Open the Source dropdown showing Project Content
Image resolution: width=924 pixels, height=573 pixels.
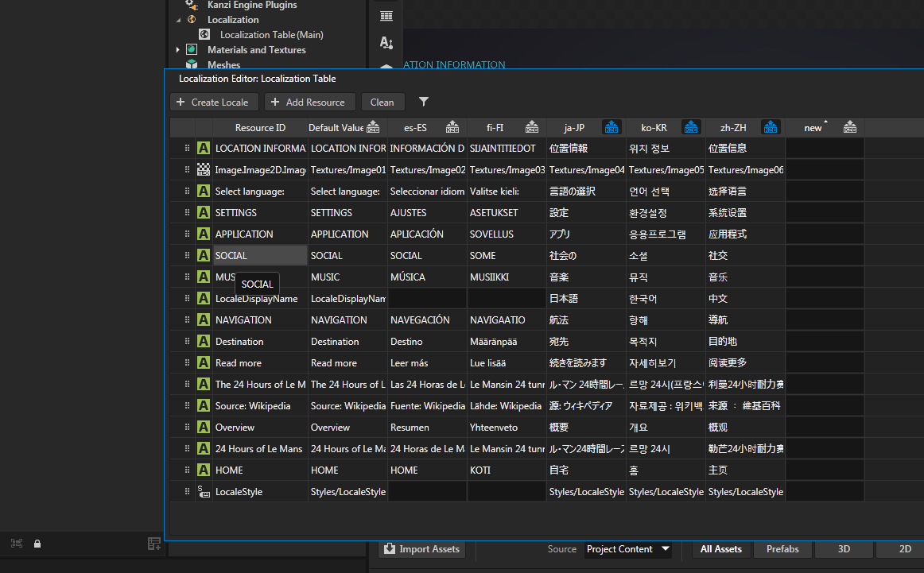click(x=627, y=549)
